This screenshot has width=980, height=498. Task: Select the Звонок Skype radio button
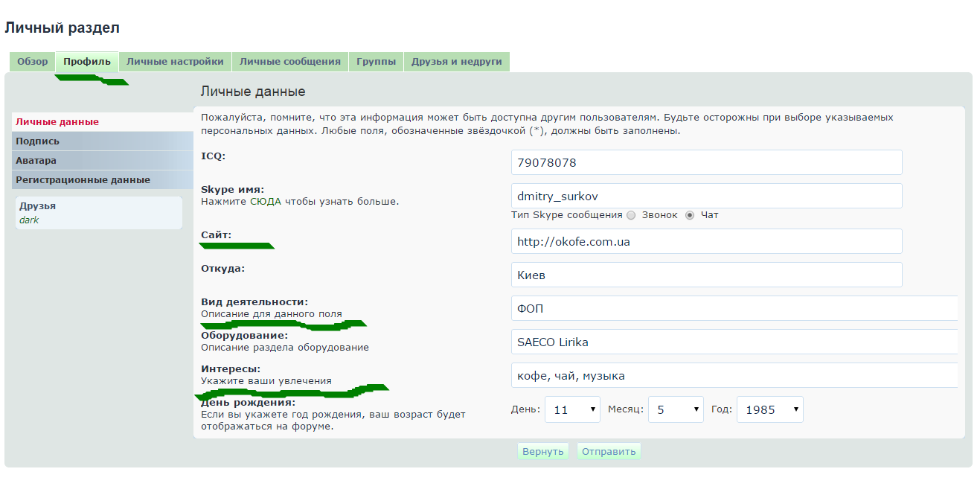631,215
